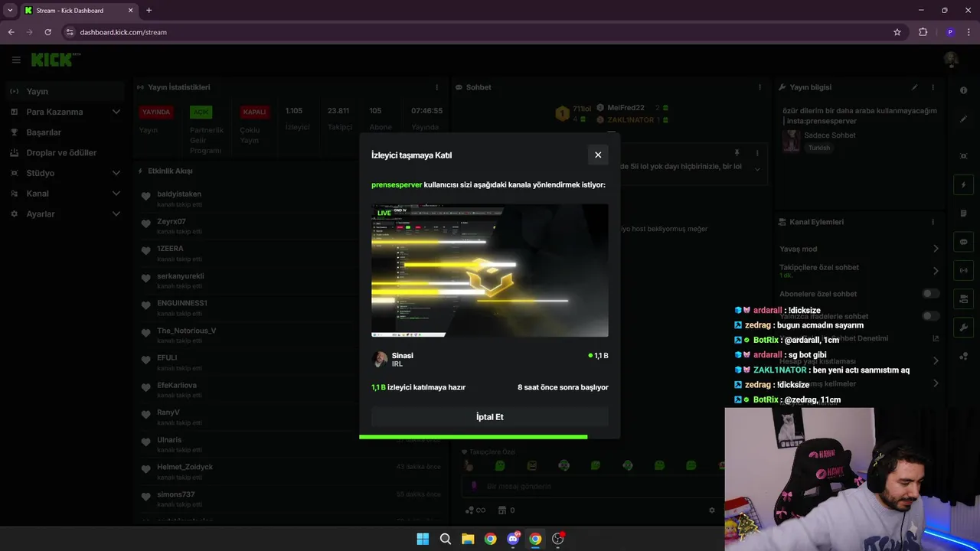
Task: Open Yavaş mod chevron
Action: coord(936,249)
